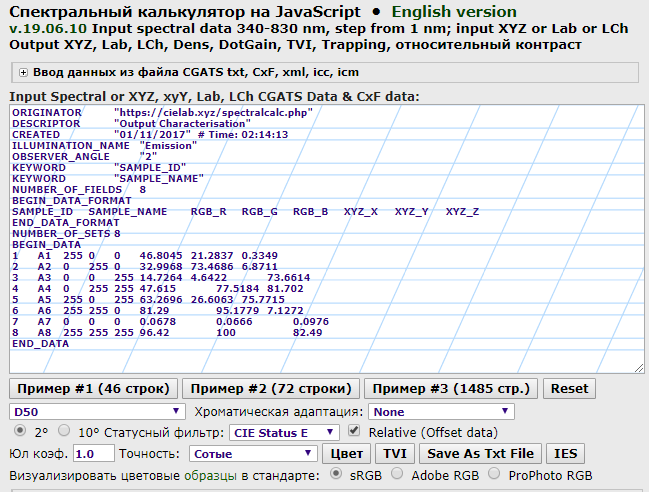Click the IES button

point(565,454)
